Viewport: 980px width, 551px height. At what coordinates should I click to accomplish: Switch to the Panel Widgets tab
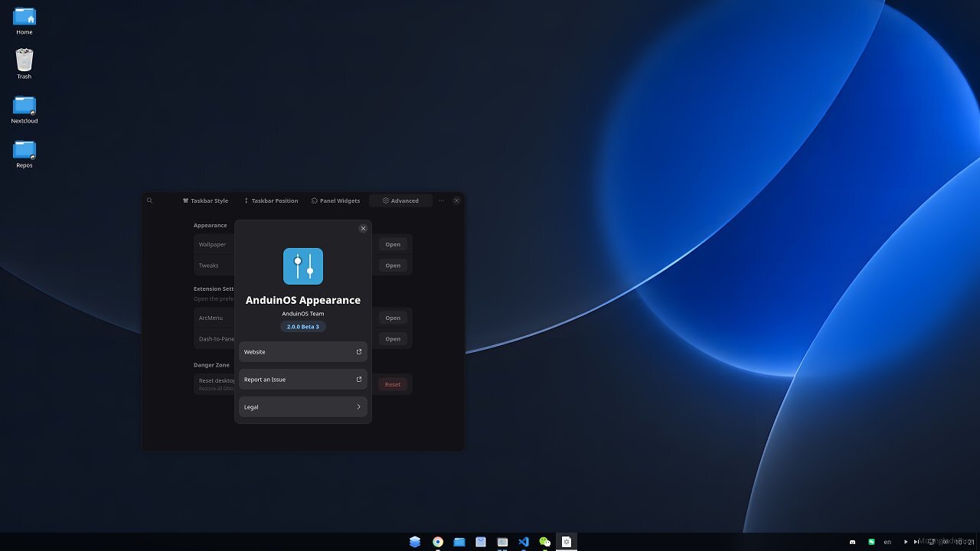(x=335, y=201)
